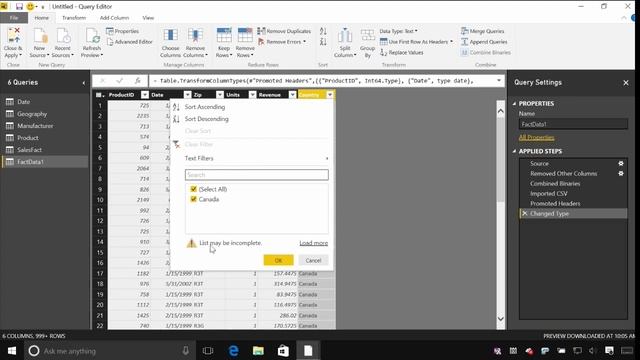Open Microsoft Edge from taskbar
This screenshot has height=360, width=640.
point(233,351)
